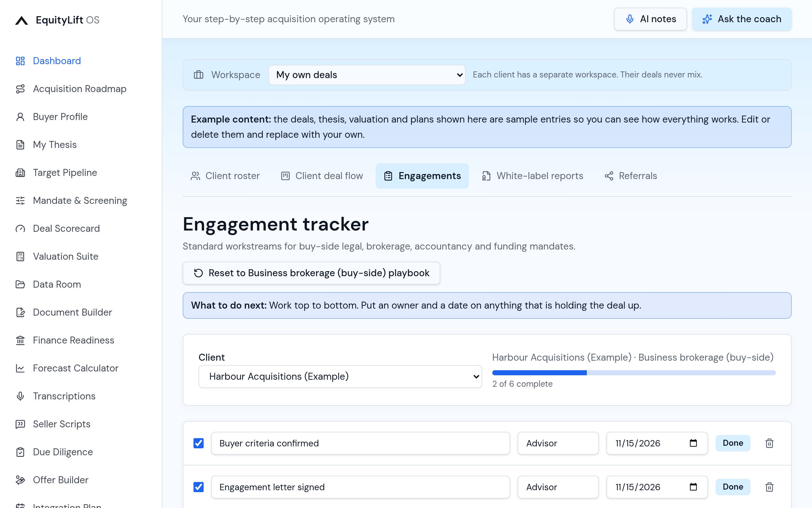812x508 pixels.
Task: Click Done status on Buyer criteria row
Action: 733,443
